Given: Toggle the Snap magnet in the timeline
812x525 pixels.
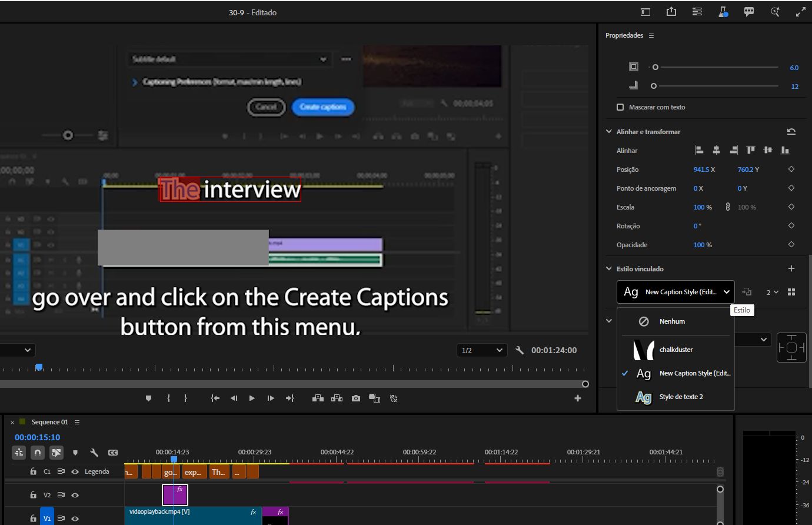Looking at the screenshot, I should [37, 453].
